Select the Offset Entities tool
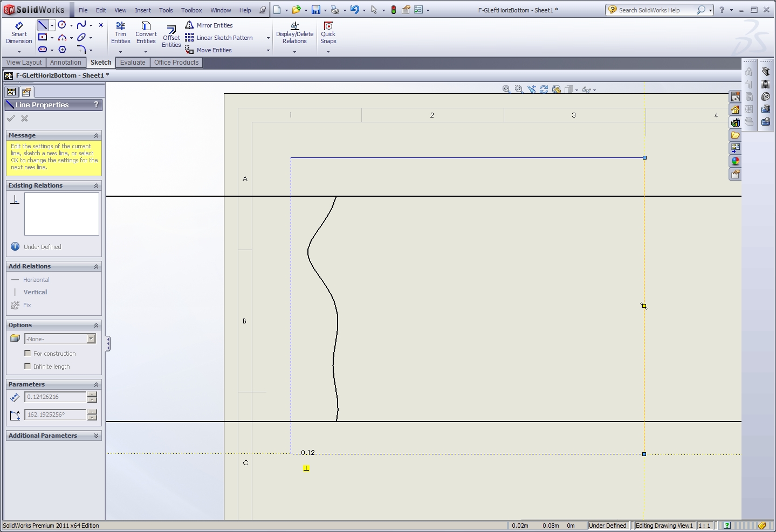Screen dimensions: 776x532 [171, 36]
